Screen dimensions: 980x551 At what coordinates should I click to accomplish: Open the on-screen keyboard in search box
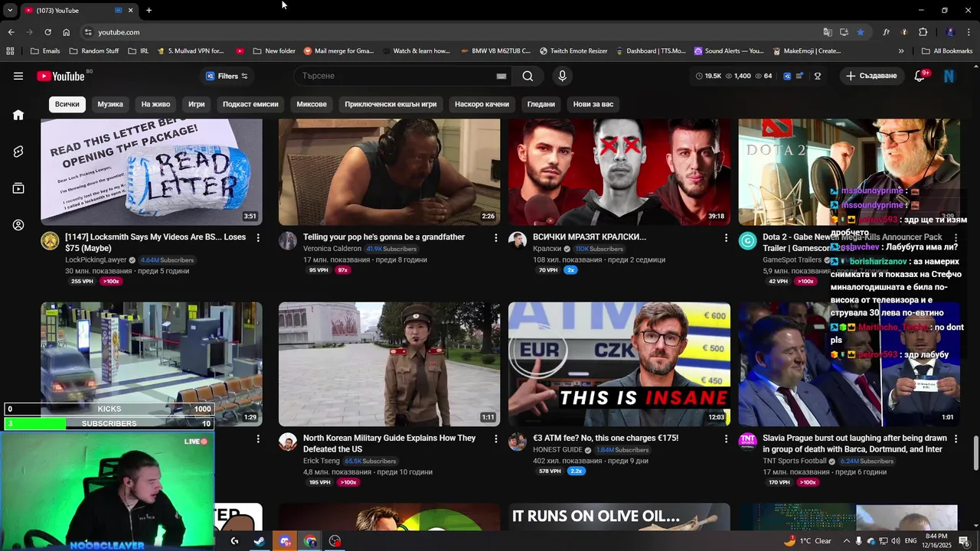[501, 76]
